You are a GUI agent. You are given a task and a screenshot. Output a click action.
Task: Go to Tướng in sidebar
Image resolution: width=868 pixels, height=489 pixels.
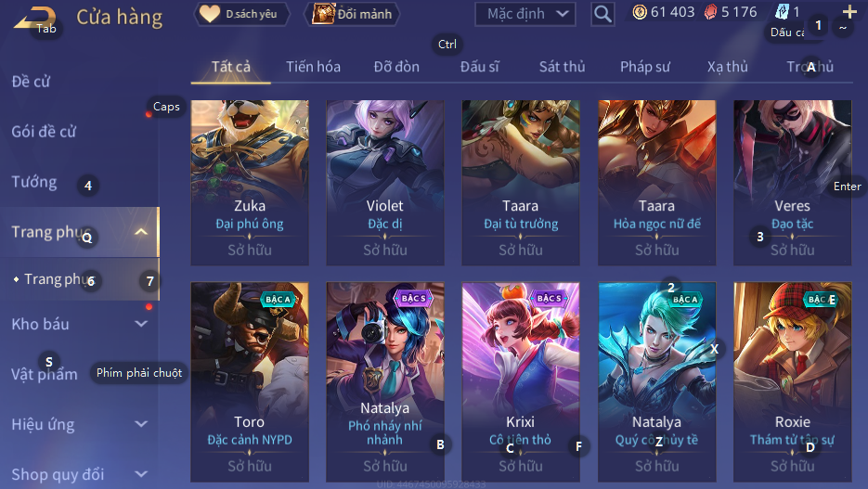click(x=34, y=182)
